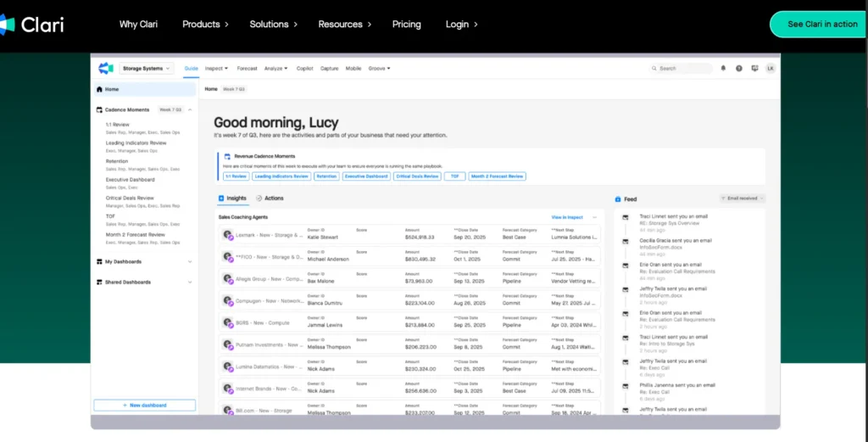
Task: Click the My Dashboards icon
Action: [100, 261]
